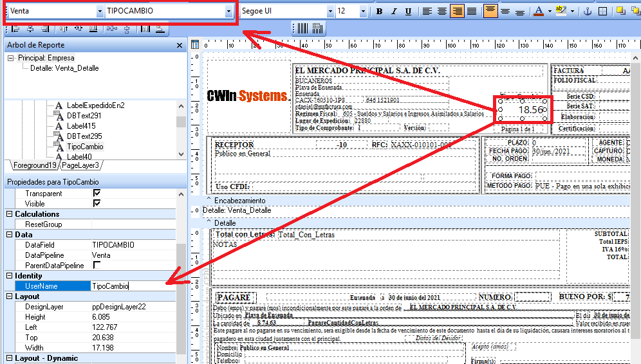Screen dimensions: 641x364
Task: Align right edges of components
Action: [x=45, y=28]
